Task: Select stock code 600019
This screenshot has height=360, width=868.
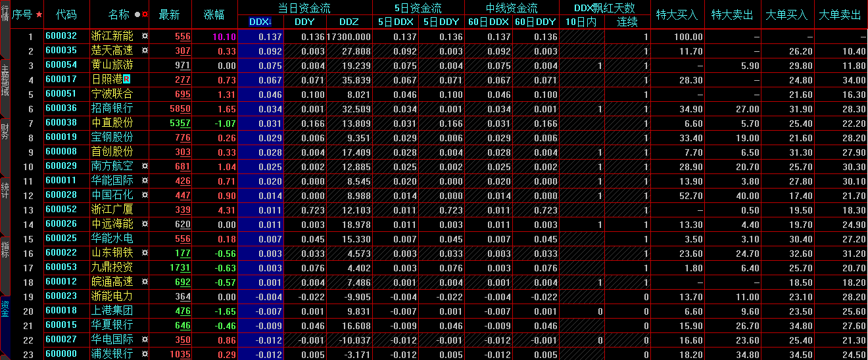Action: [61, 137]
